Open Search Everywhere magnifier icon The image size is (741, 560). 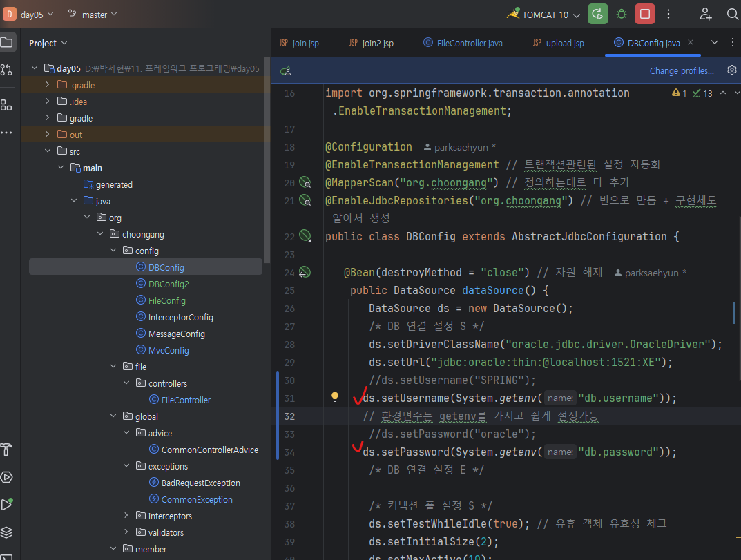732,14
